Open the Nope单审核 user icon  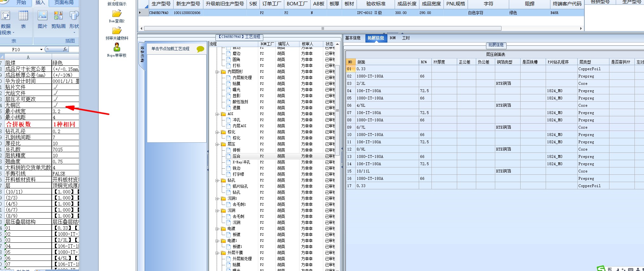pos(117,47)
